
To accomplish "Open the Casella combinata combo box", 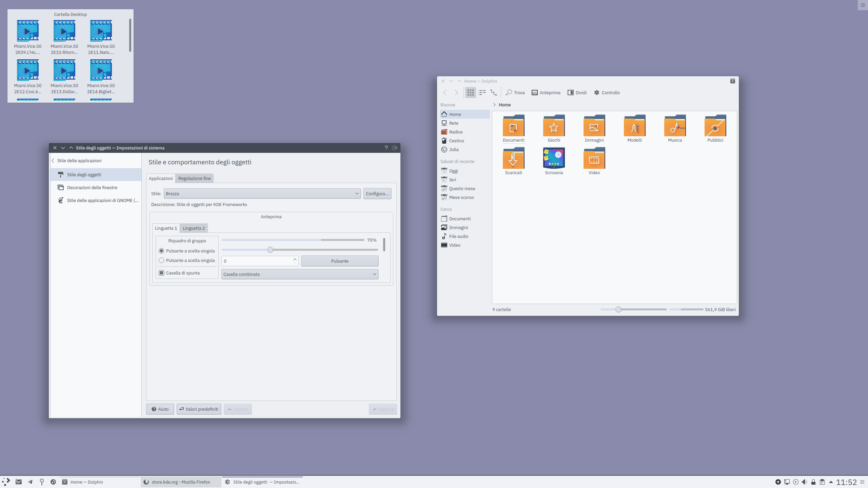I will [300, 274].
